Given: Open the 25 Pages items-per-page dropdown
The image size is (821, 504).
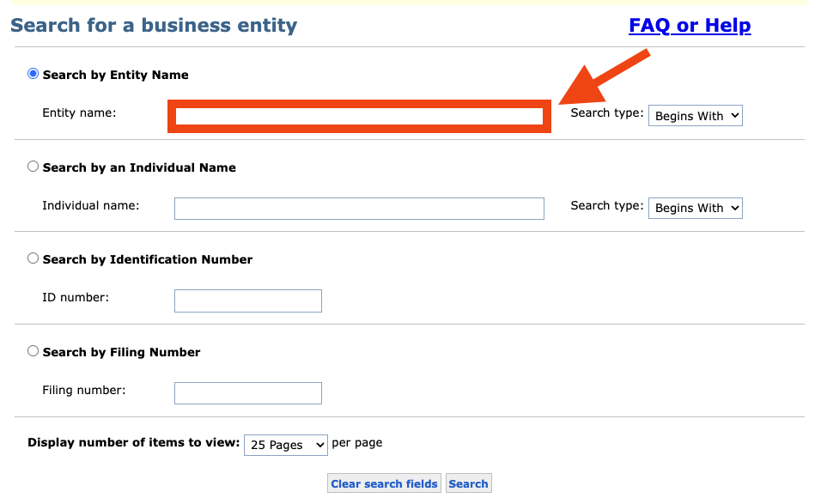Looking at the screenshot, I should pyautogui.click(x=286, y=445).
